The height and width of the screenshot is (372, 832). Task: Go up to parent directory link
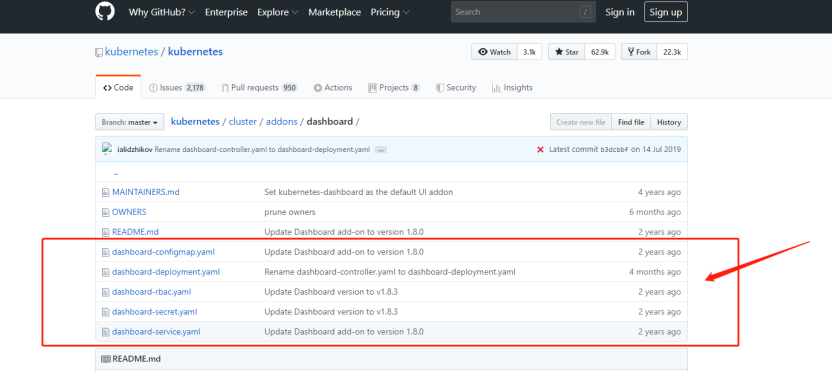(x=116, y=174)
